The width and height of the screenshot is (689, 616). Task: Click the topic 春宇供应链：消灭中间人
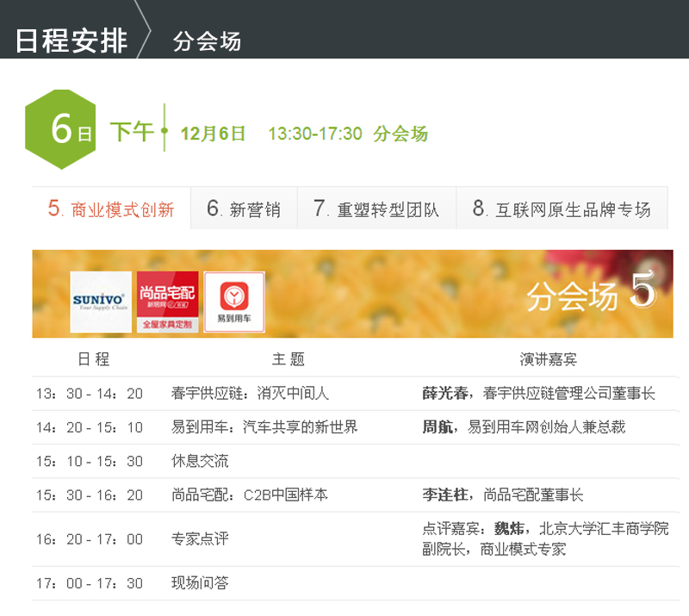coord(250,393)
